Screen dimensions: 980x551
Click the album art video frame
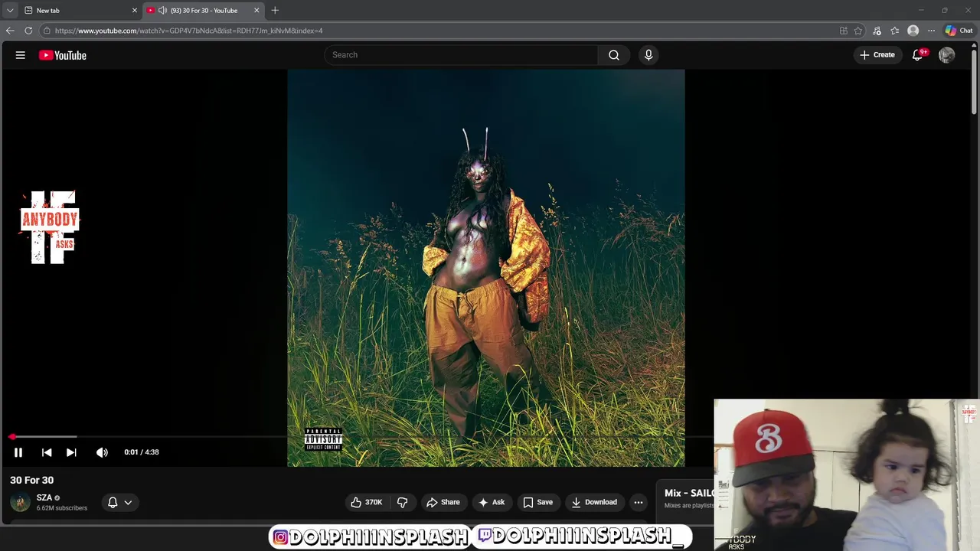coord(486,268)
